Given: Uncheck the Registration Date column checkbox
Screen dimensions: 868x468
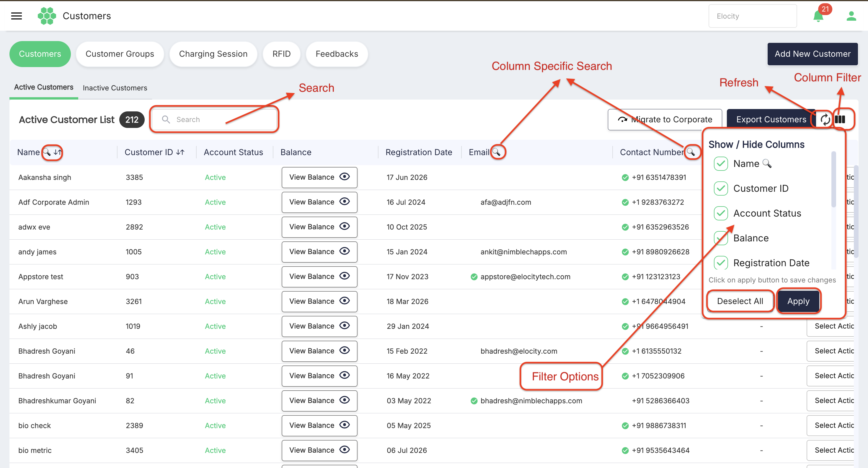Looking at the screenshot, I should pyautogui.click(x=721, y=263).
